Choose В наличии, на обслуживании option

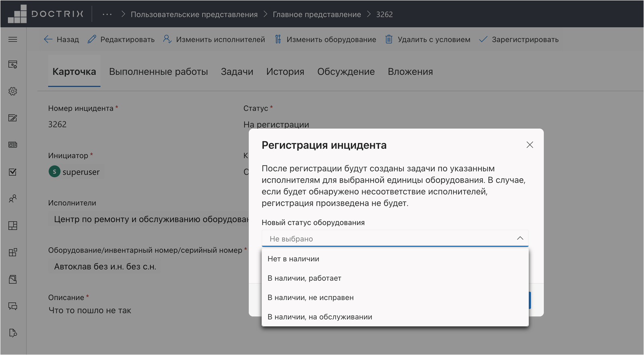point(320,317)
